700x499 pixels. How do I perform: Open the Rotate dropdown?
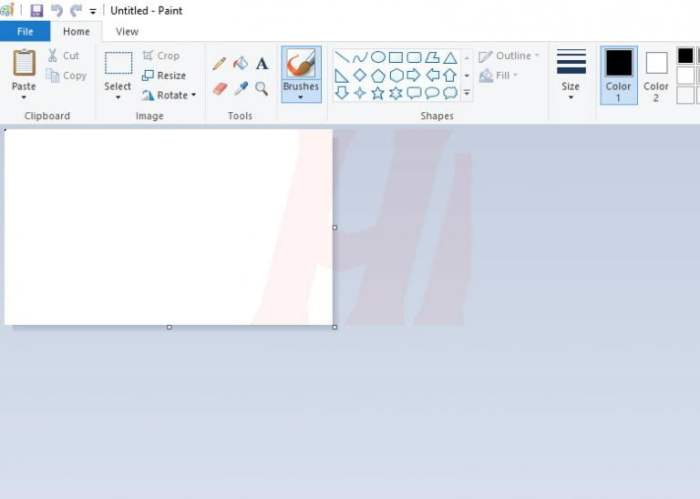point(169,95)
